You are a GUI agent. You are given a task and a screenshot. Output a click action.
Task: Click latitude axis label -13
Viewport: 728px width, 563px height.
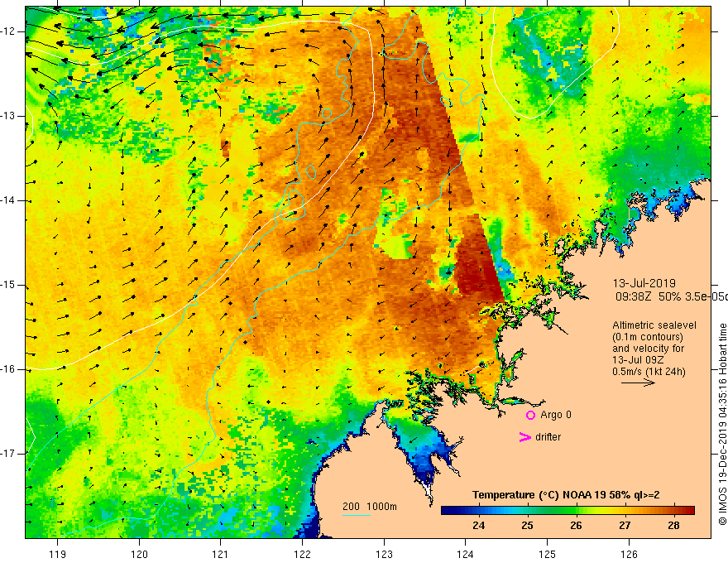[8, 116]
